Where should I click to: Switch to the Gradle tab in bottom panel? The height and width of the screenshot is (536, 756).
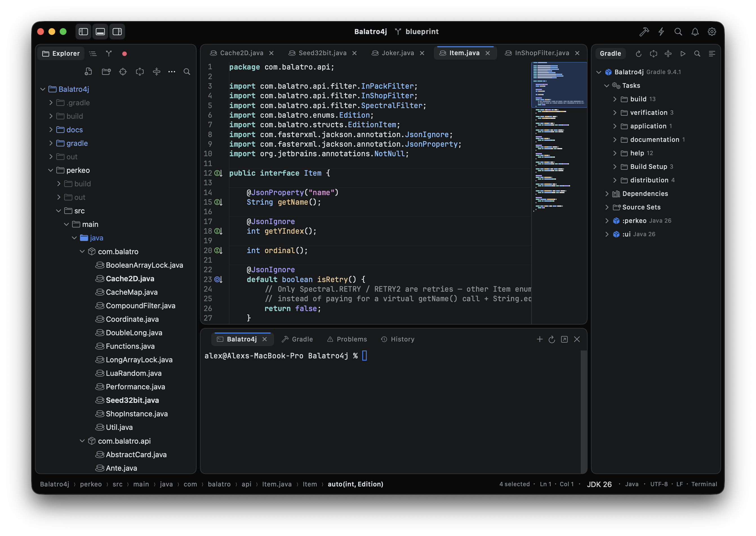pos(297,339)
